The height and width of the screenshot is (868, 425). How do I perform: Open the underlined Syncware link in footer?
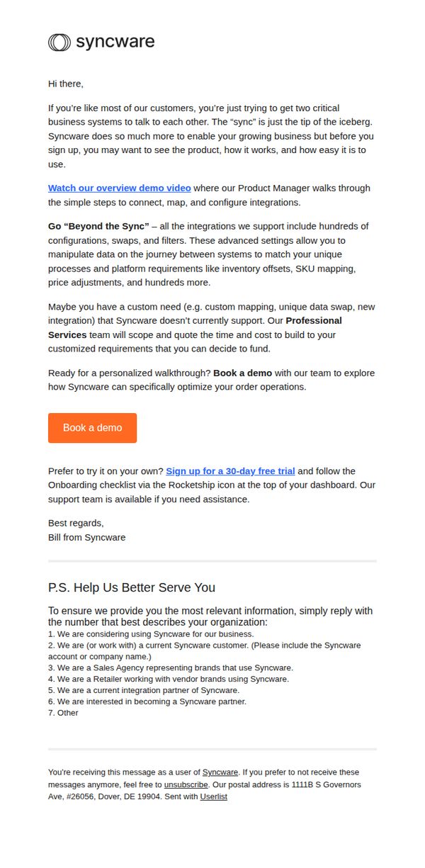click(x=220, y=772)
